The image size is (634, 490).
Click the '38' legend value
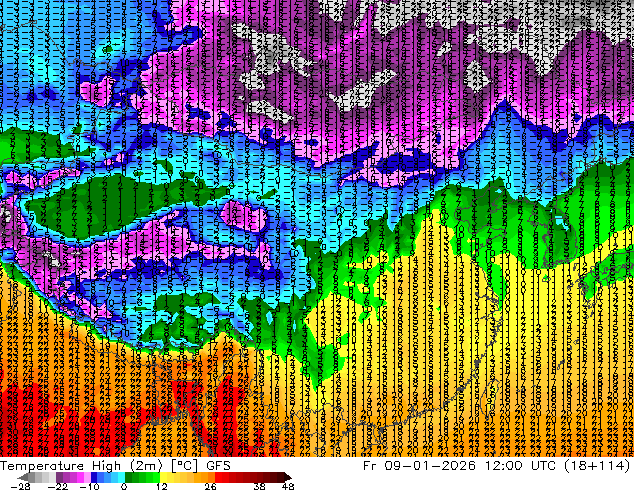pyautogui.click(x=259, y=486)
